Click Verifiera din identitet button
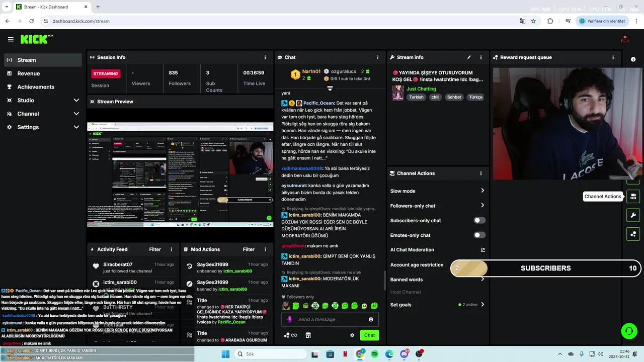This screenshot has width=644, height=362. point(602,21)
